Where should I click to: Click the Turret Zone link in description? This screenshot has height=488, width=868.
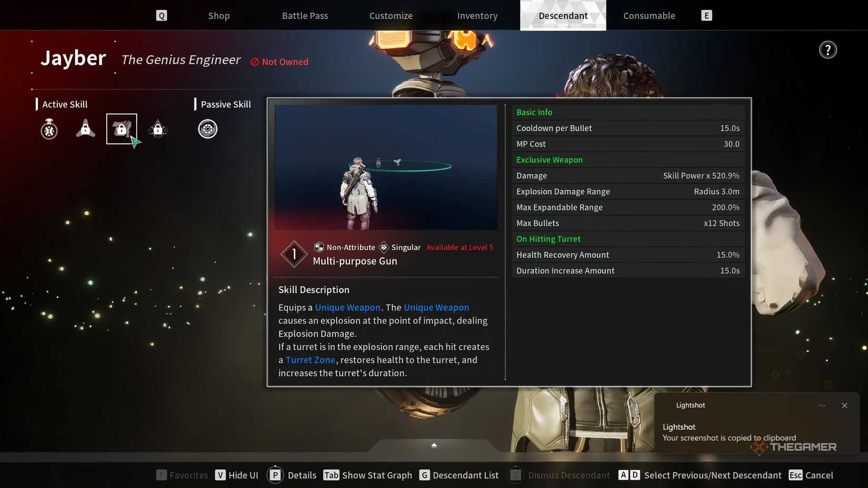pyautogui.click(x=310, y=360)
